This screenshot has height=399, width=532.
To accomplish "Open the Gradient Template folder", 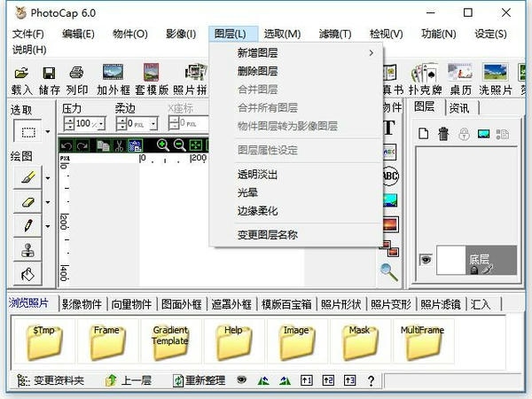I will (x=170, y=342).
